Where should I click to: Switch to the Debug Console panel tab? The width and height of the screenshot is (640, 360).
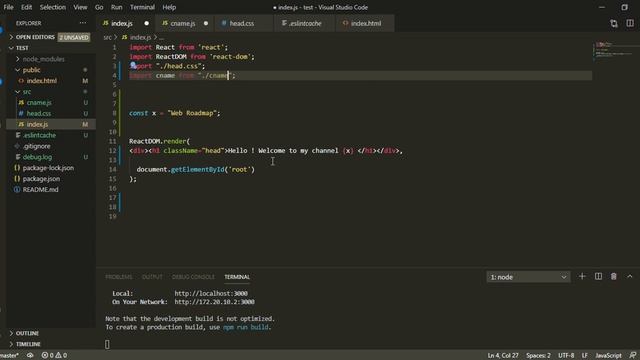193,277
